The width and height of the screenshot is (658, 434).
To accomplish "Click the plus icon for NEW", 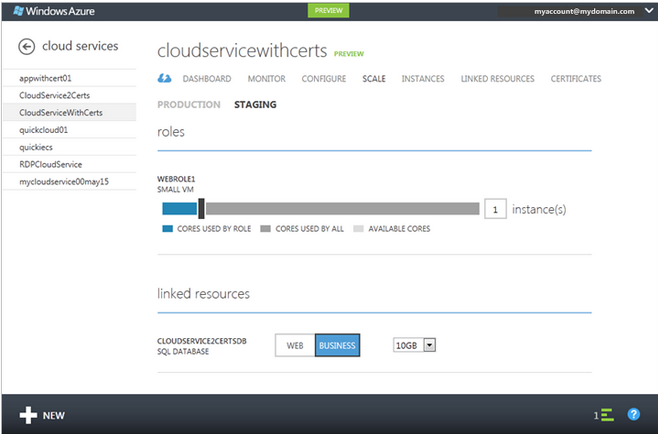I will click(x=28, y=415).
